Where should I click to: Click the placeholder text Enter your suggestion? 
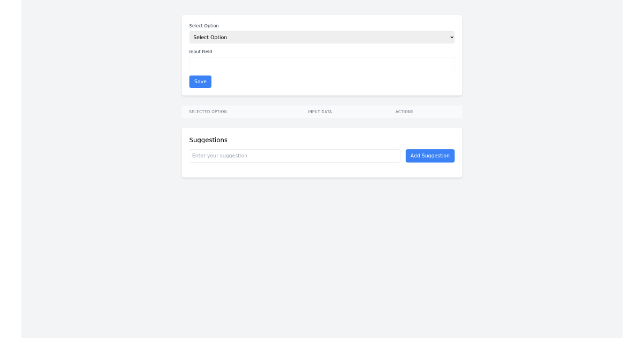point(220,156)
